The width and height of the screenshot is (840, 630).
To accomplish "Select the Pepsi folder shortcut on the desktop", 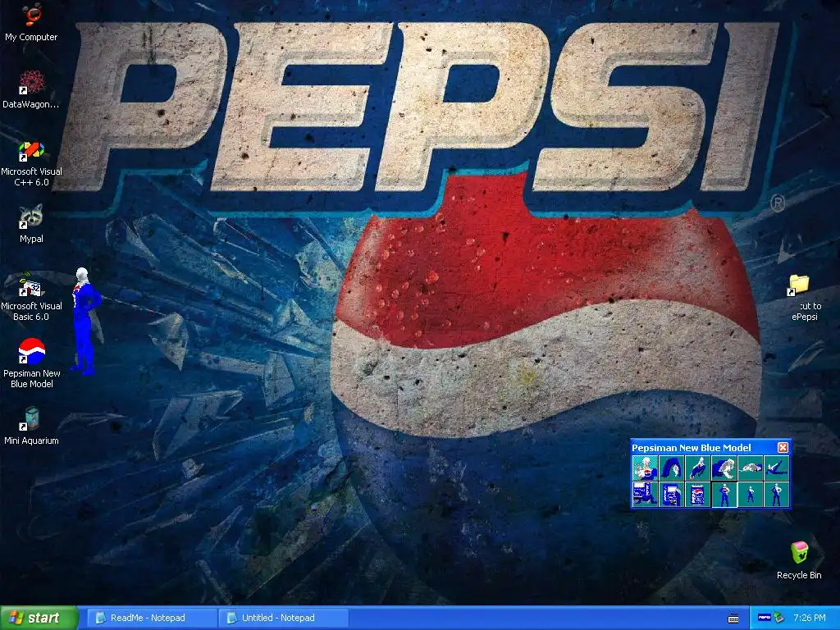I will pos(804,298).
